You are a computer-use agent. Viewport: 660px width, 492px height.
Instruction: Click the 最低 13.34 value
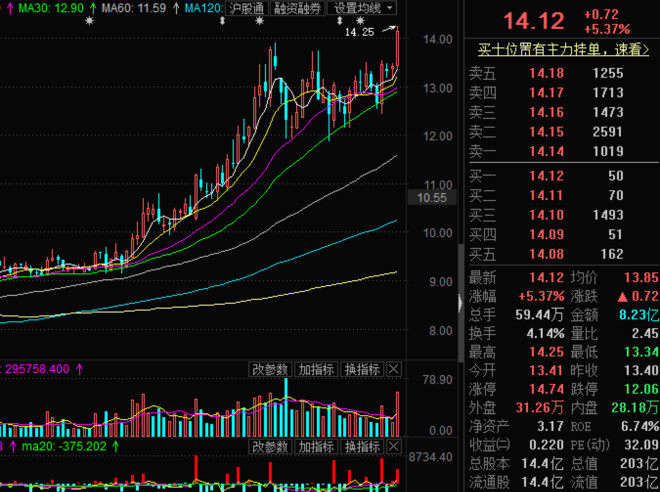pyautogui.click(x=641, y=352)
